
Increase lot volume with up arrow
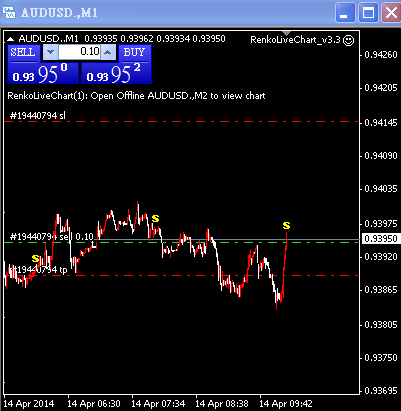click(x=108, y=52)
